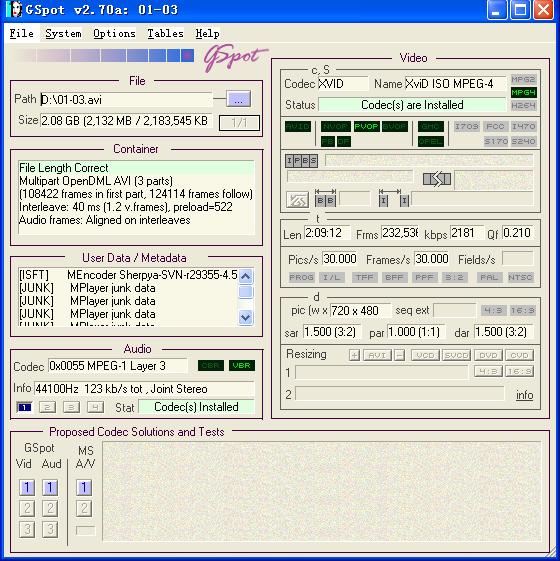
Task: Click MS A/V test button 2
Action: pyautogui.click(x=84, y=508)
